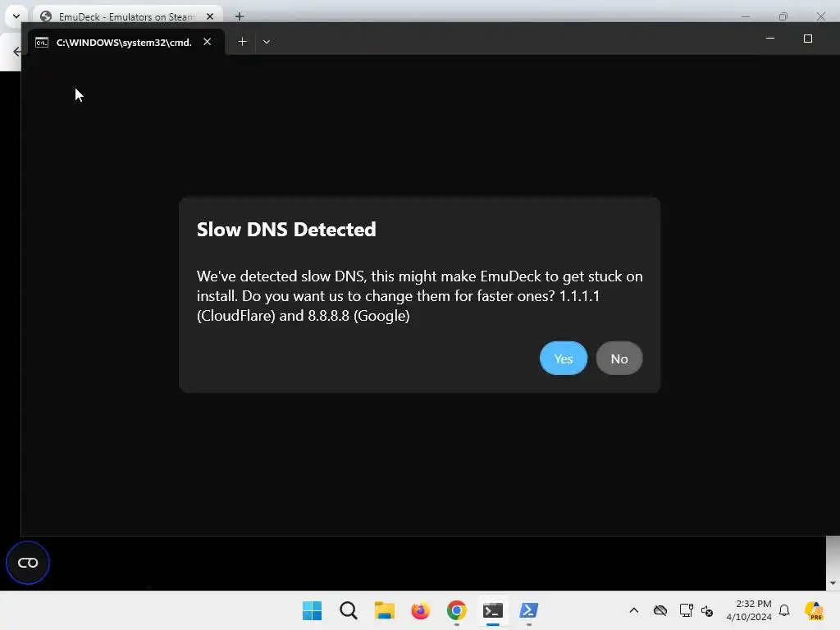Screen dimensions: 840x630
Task: Open network status tray icon
Action: coord(686,610)
